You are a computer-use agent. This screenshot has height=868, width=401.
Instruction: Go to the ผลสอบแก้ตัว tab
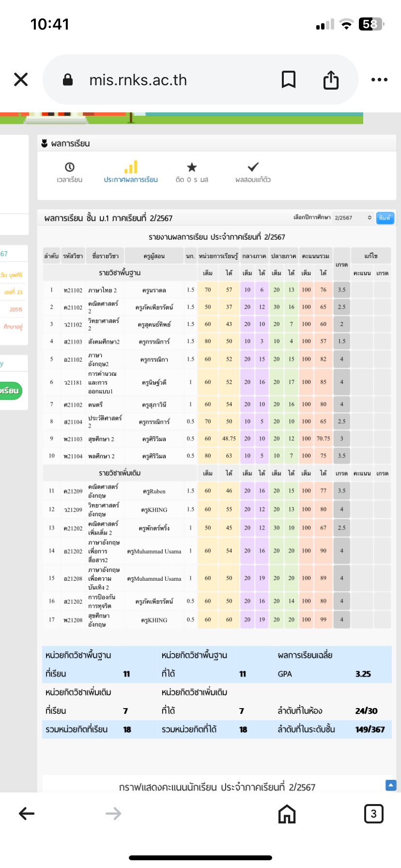[253, 172]
